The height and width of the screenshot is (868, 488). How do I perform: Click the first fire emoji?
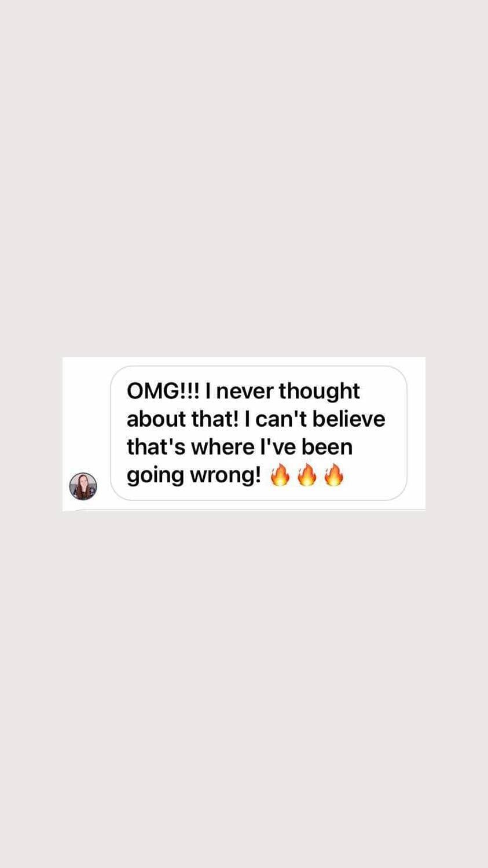(280, 475)
